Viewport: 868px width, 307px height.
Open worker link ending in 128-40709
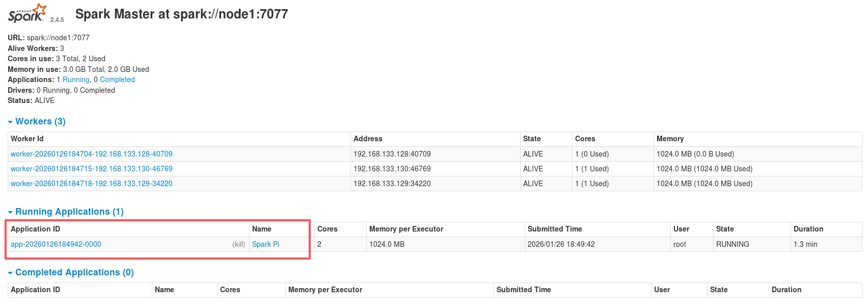(92, 154)
